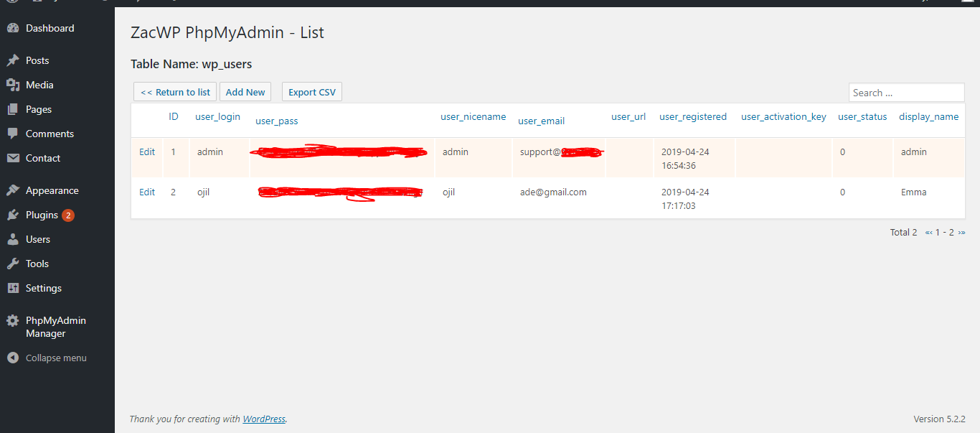Click the Dashboard gauge icon
This screenshot has height=433, width=980.
[13, 29]
